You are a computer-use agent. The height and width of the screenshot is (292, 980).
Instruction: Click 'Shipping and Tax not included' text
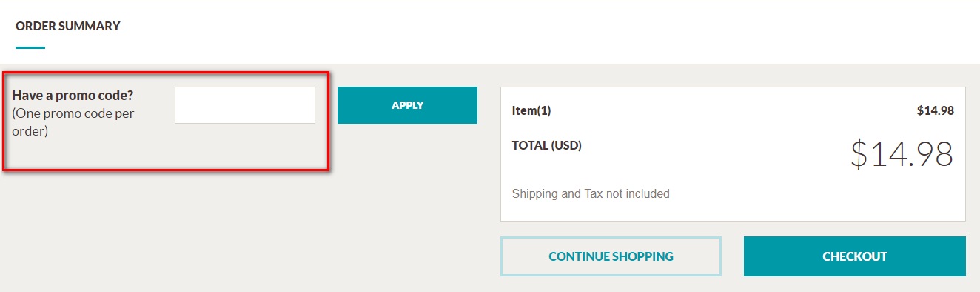click(x=591, y=194)
